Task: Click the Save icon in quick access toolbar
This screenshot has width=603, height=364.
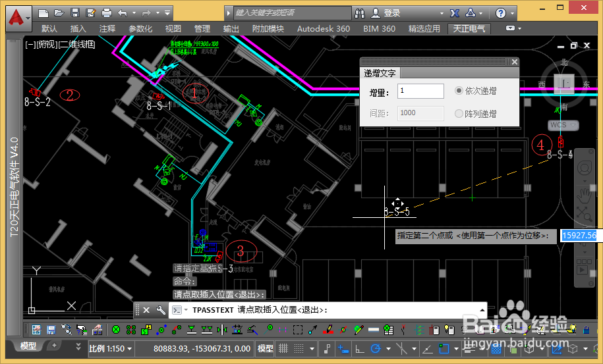Action: point(75,13)
